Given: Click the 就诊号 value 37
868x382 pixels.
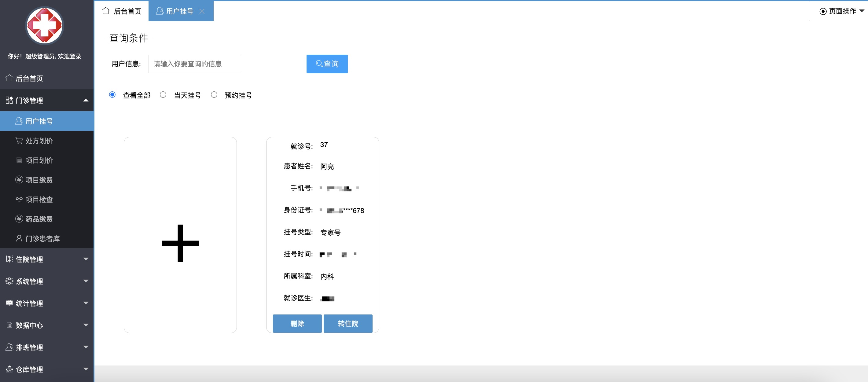Looking at the screenshot, I should (324, 145).
